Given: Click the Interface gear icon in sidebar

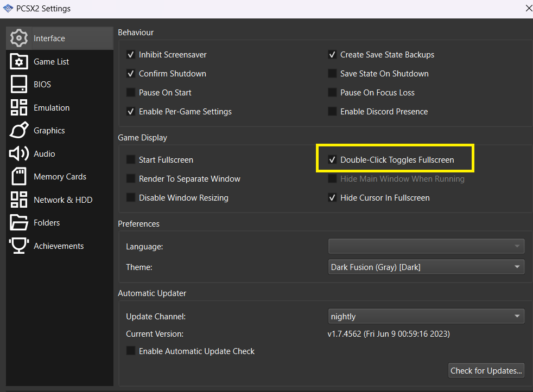Looking at the screenshot, I should click(x=19, y=38).
